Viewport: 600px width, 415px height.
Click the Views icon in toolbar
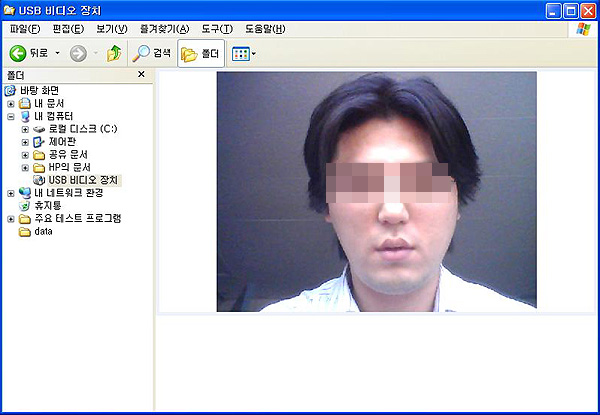[x=241, y=54]
